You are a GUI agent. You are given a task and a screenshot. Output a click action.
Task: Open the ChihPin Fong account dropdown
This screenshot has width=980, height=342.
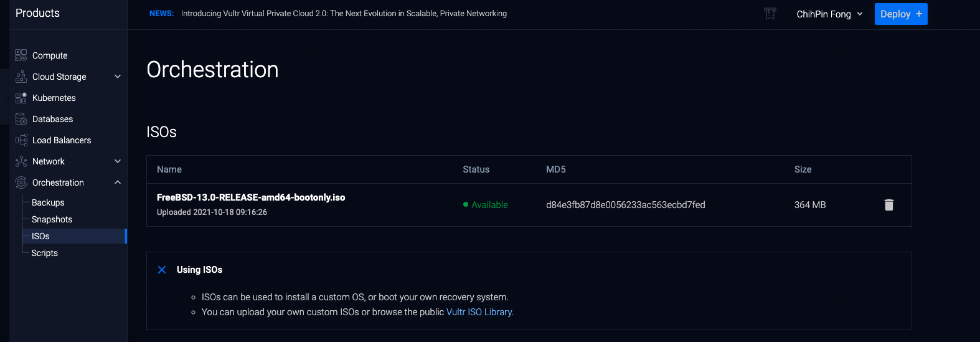829,14
